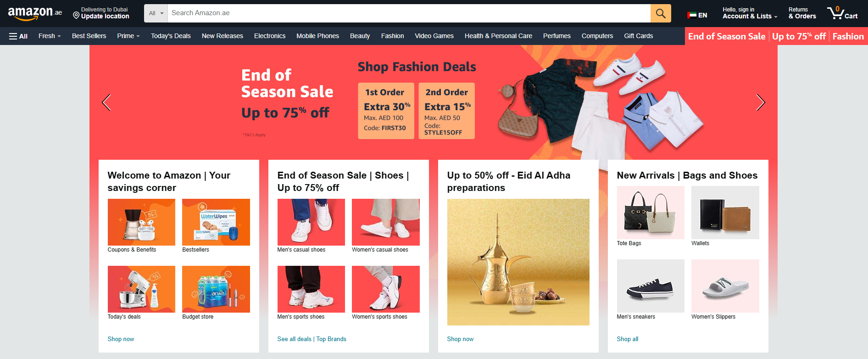Expand the All search category dropdown
This screenshot has width=868, height=359.
coord(156,13)
